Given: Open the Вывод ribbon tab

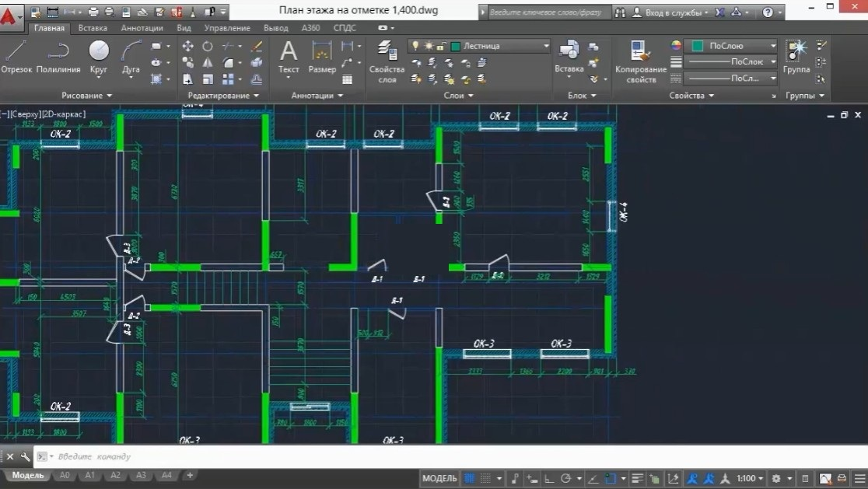Looking at the screenshot, I should tap(275, 28).
